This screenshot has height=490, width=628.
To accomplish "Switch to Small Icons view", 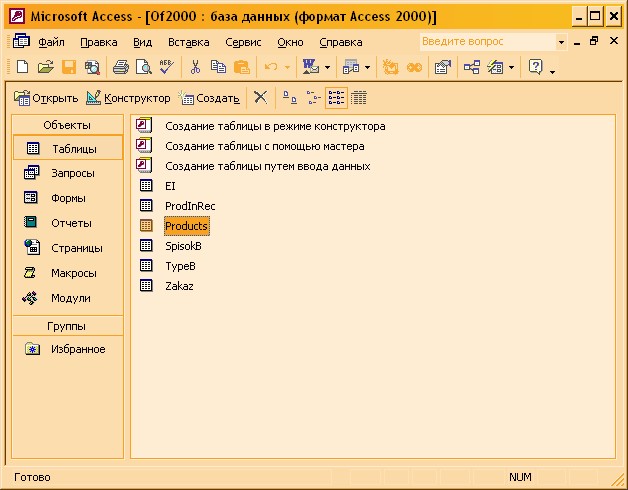I will coord(313,97).
